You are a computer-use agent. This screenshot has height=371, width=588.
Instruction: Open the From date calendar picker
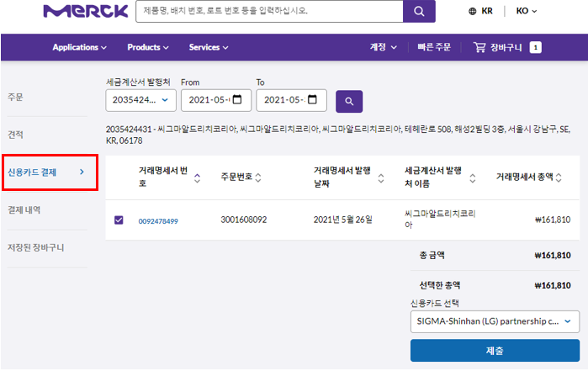coord(237,100)
